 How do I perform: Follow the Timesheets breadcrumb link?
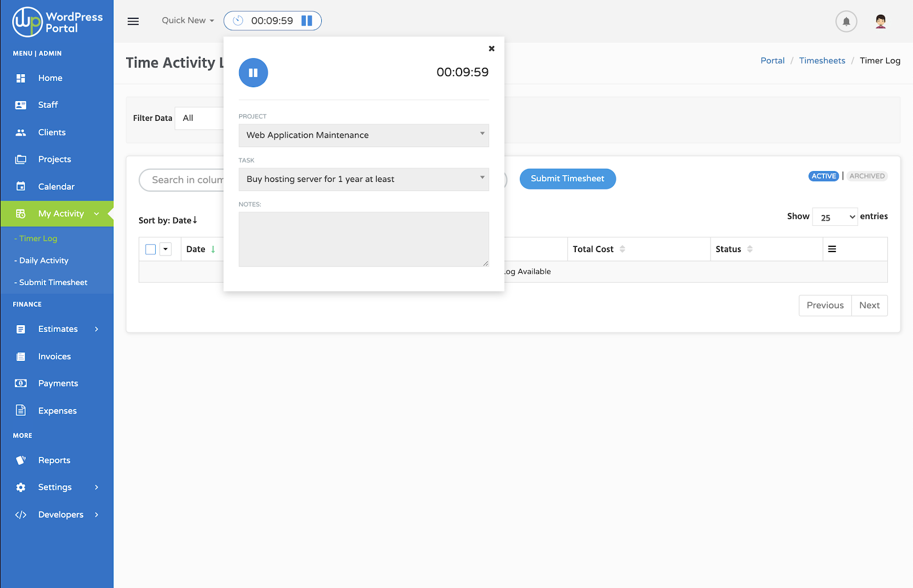coord(822,60)
